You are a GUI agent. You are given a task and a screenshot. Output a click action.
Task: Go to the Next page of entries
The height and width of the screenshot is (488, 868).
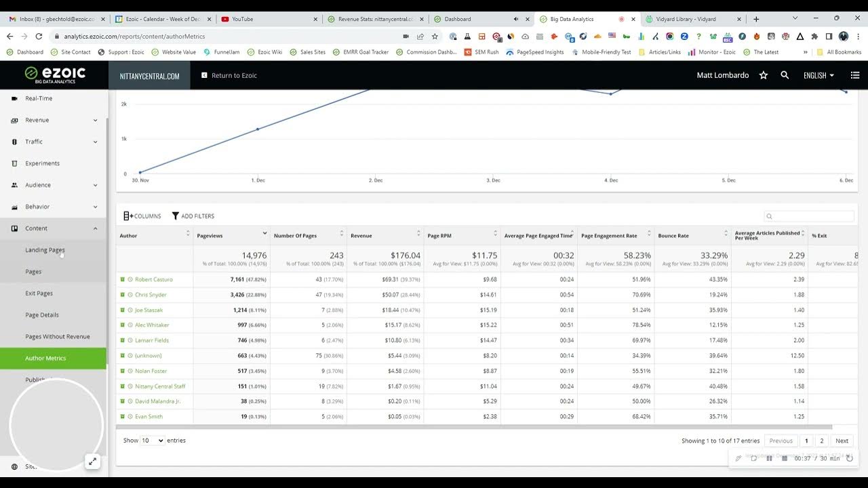point(842,441)
